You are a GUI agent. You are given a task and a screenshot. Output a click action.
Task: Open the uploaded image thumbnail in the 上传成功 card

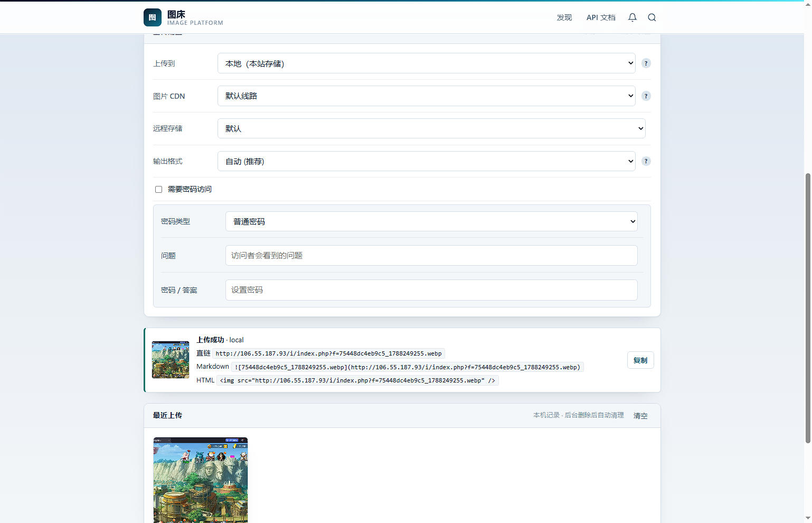click(x=171, y=360)
